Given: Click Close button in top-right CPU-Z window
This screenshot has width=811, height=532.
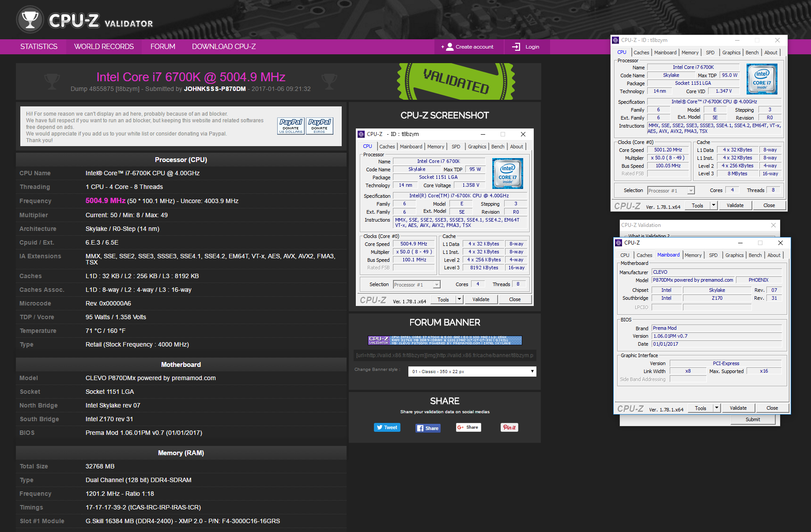Looking at the screenshot, I should (x=769, y=205).
